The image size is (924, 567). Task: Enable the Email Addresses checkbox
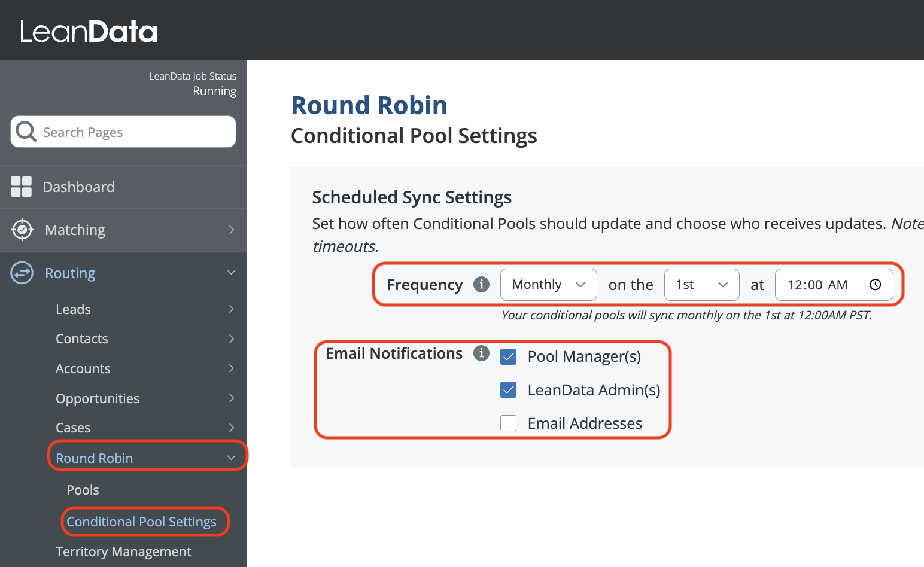(x=509, y=423)
